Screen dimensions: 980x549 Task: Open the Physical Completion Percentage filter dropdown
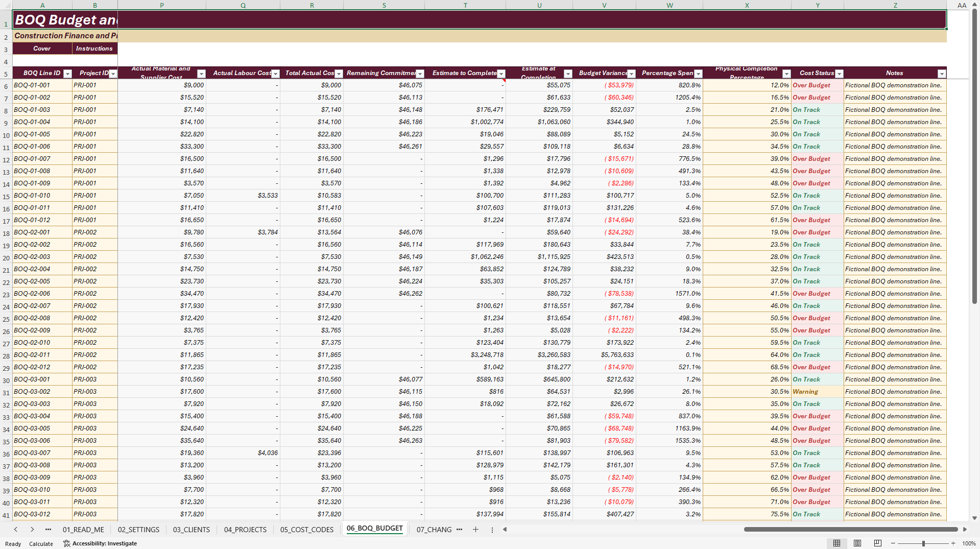[786, 74]
